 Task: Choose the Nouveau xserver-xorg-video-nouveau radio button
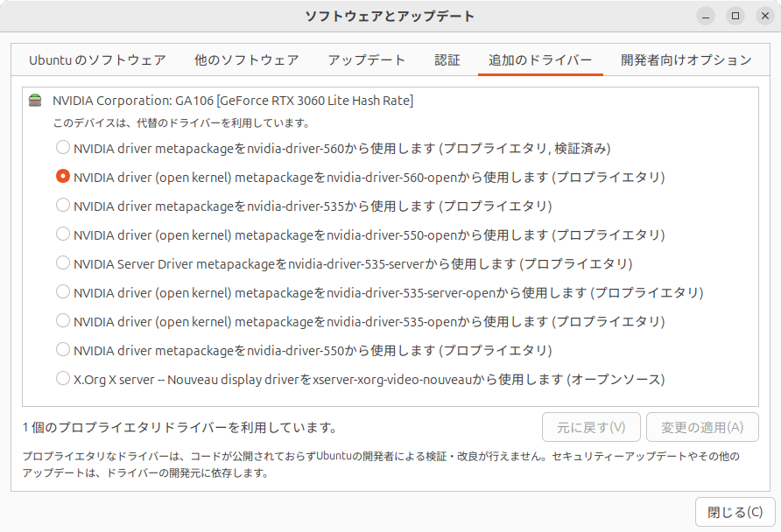point(63,378)
